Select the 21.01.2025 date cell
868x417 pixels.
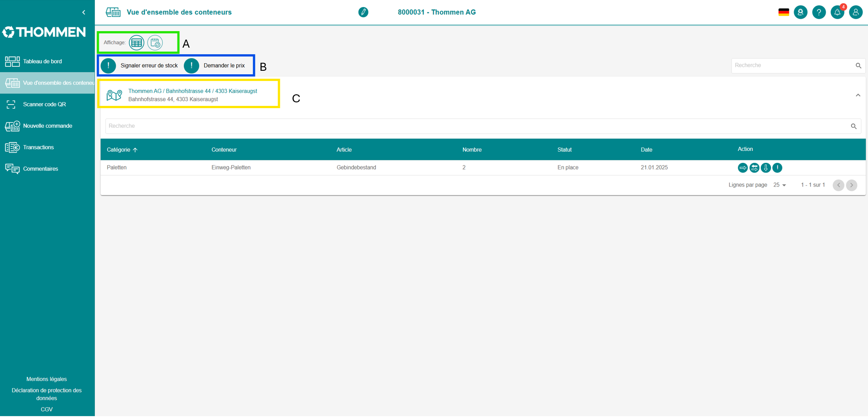(x=654, y=168)
